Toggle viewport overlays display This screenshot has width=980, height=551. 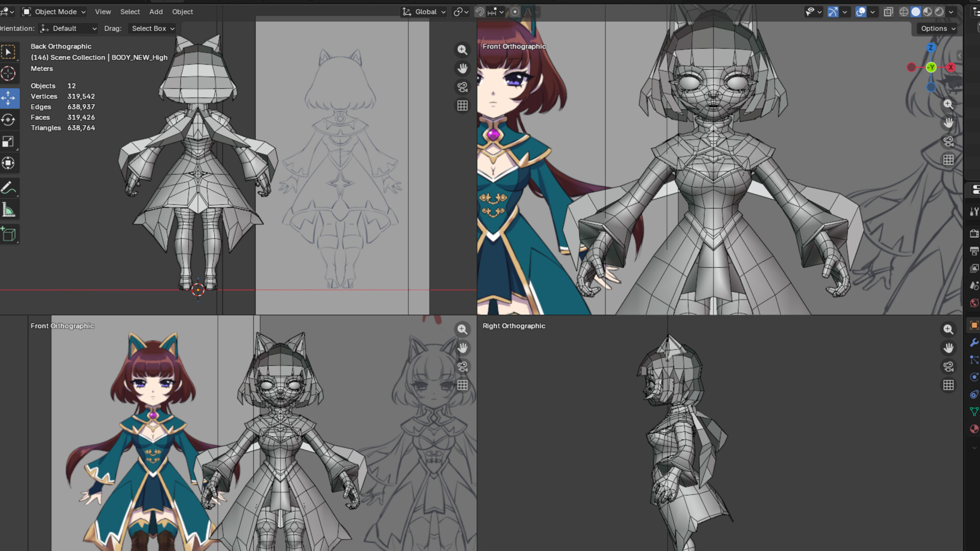[x=861, y=12]
